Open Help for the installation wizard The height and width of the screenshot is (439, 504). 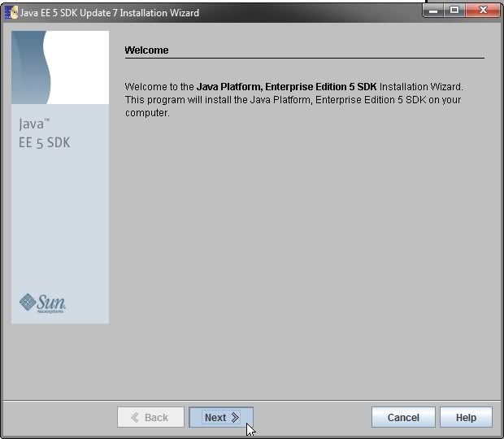(466, 417)
